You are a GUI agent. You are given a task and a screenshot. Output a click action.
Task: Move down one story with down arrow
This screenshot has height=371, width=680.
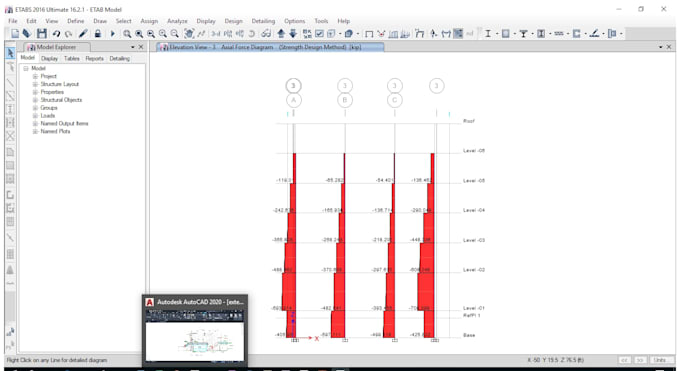click(x=293, y=33)
